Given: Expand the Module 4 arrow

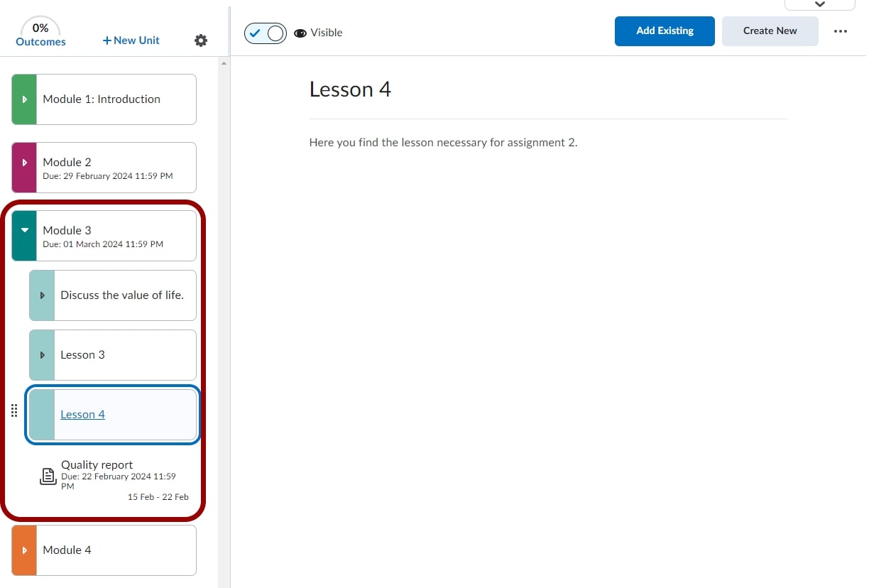Looking at the screenshot, I should [x=25, y=550].
